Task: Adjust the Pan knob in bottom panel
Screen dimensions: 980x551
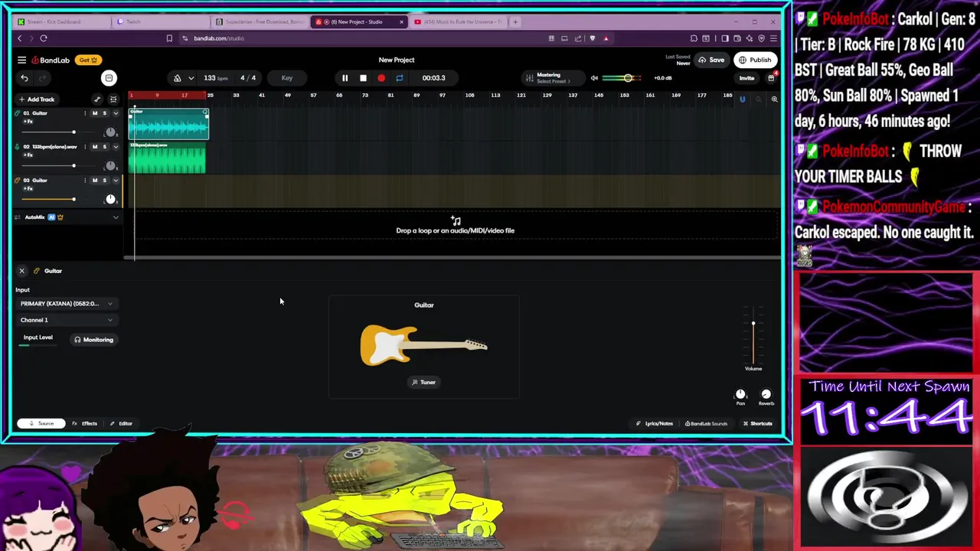Action: [740, 394]
